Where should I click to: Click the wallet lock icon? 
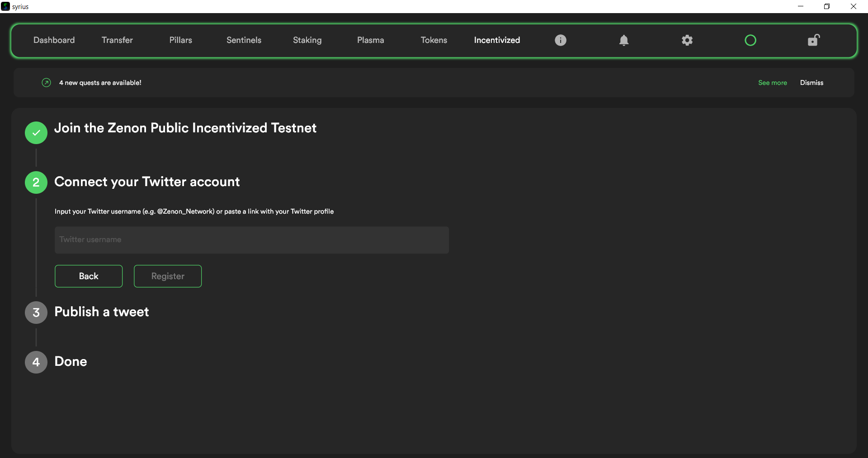tap(813, 40)
